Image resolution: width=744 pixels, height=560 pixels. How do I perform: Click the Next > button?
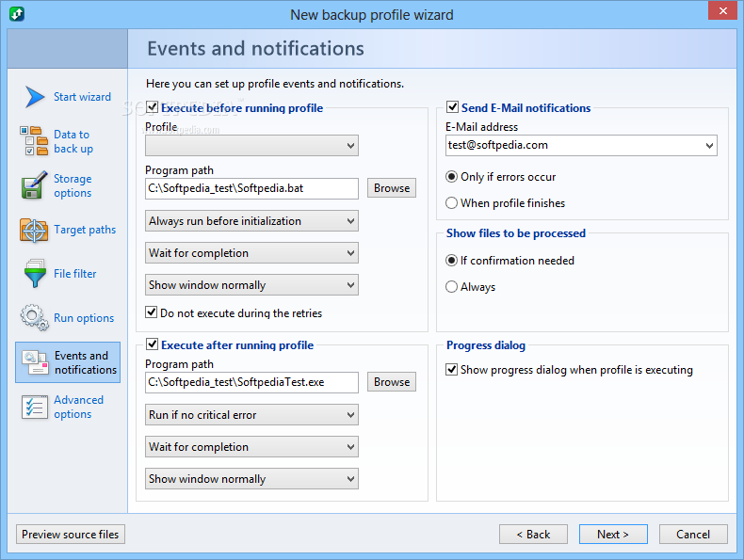pos(613,535)
